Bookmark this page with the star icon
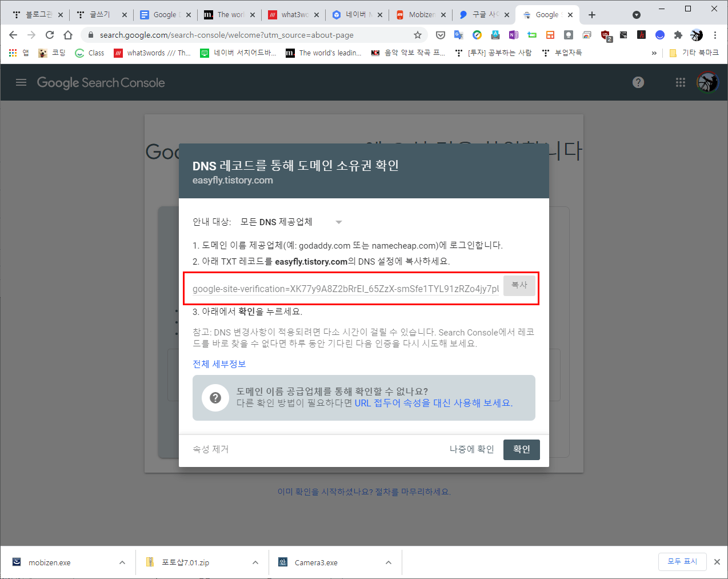728x579 pixels. [418, 35]
